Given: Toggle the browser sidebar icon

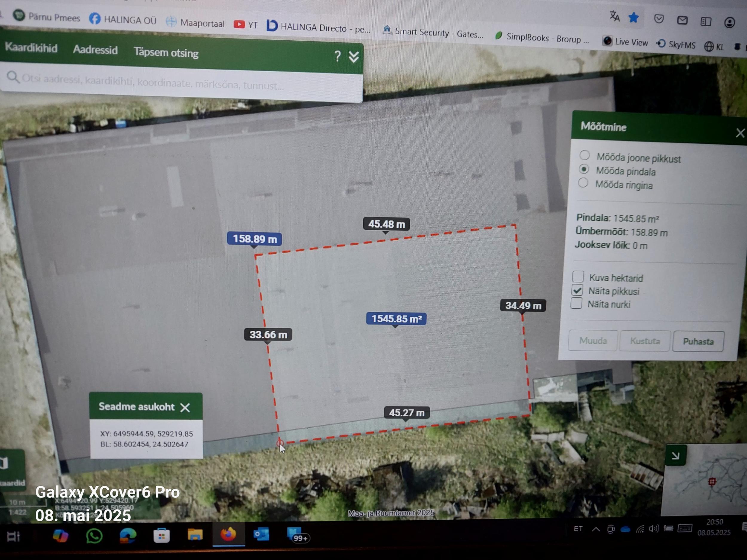Looking at the screenshot, I should click(x=705, y=22).
